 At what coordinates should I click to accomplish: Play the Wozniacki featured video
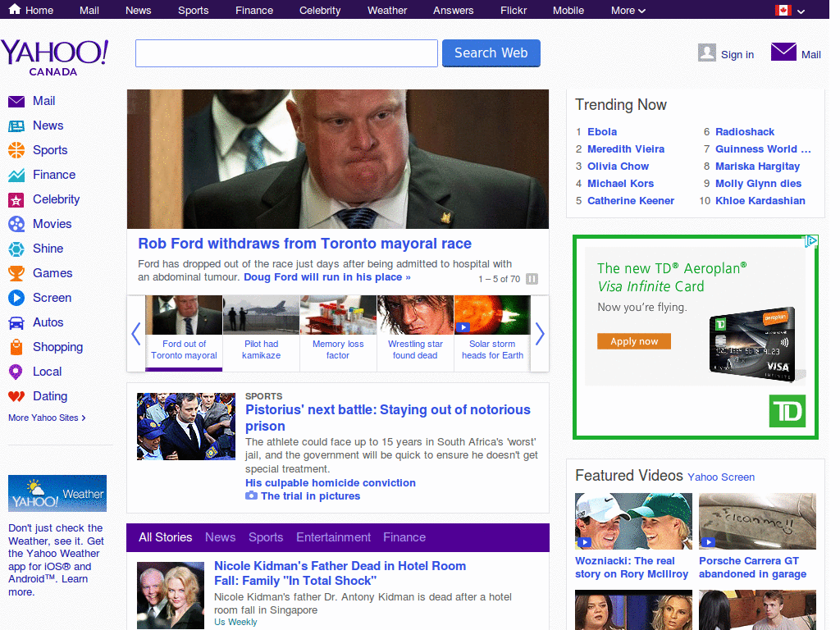(585, 542)
